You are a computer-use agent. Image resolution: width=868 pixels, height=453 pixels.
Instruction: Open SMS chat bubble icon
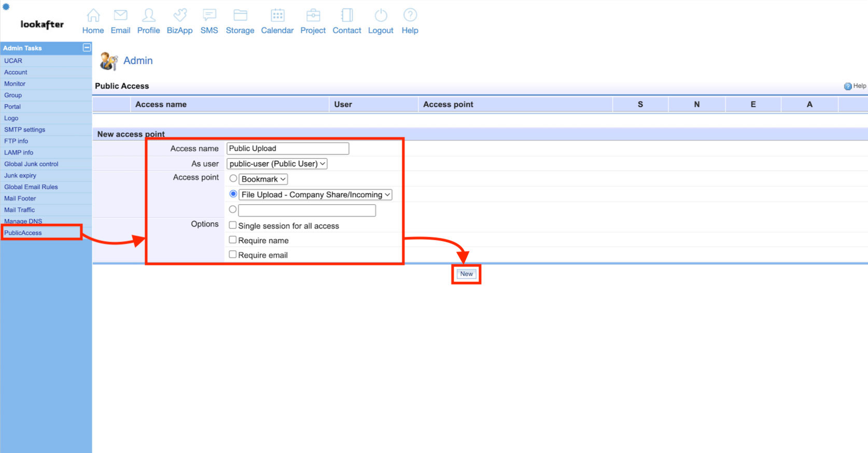pyautogui.click(x=209, y=15)
